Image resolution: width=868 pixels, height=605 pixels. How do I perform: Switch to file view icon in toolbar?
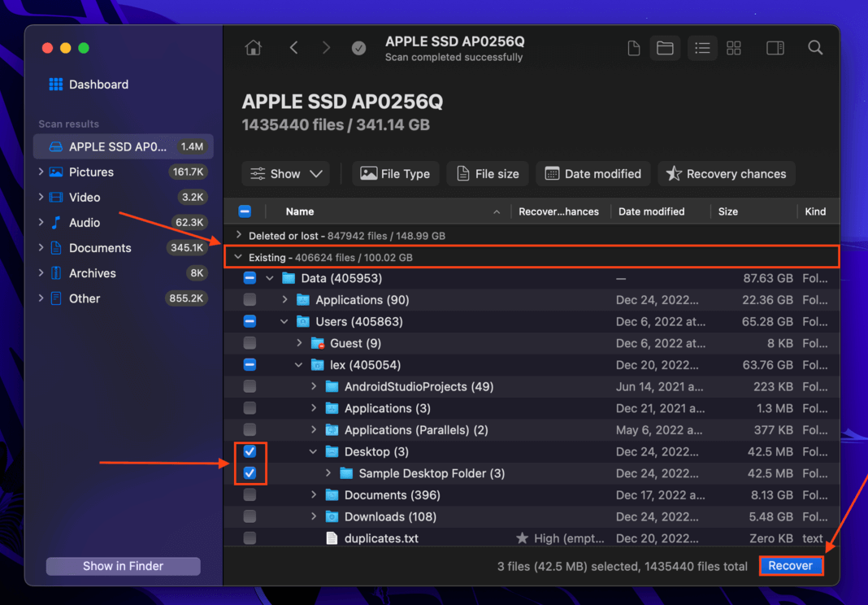[x=634, y=48]
